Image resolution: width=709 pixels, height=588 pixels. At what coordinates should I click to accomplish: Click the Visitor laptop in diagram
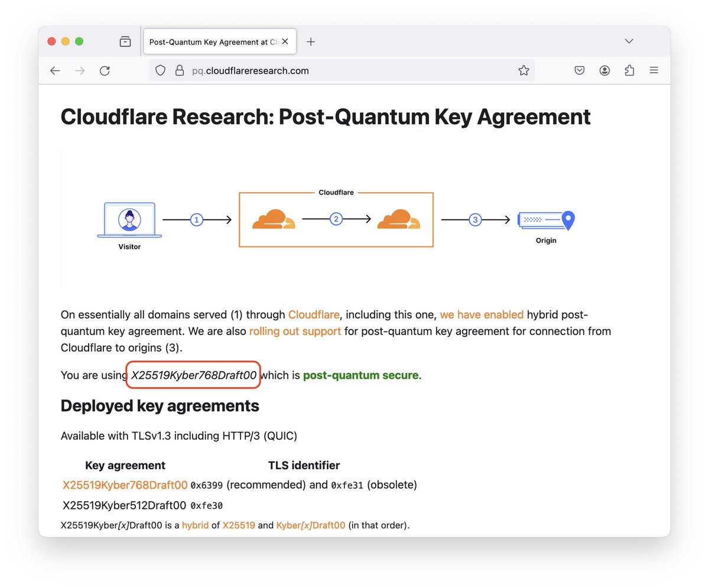point(129,220)
